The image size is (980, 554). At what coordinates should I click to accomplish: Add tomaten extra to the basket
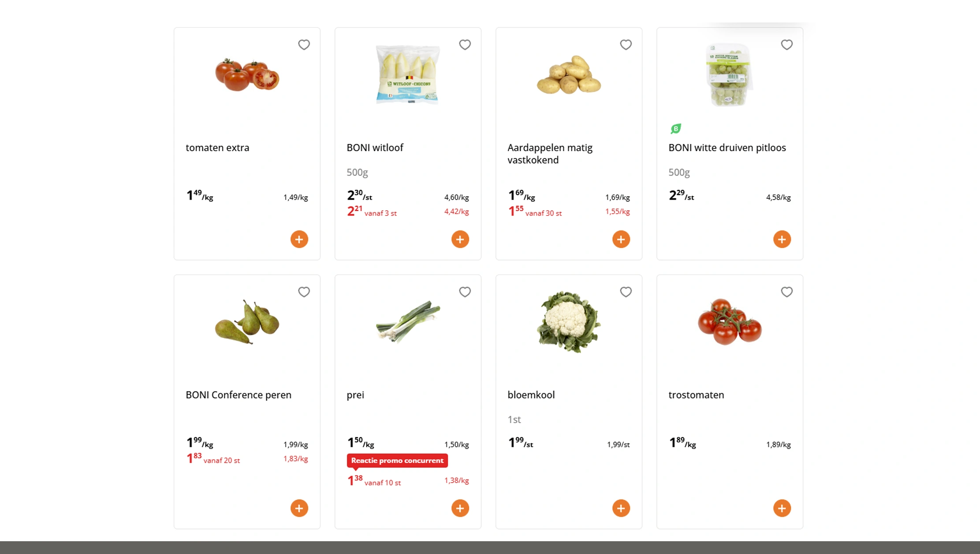(x=299, y=239)
